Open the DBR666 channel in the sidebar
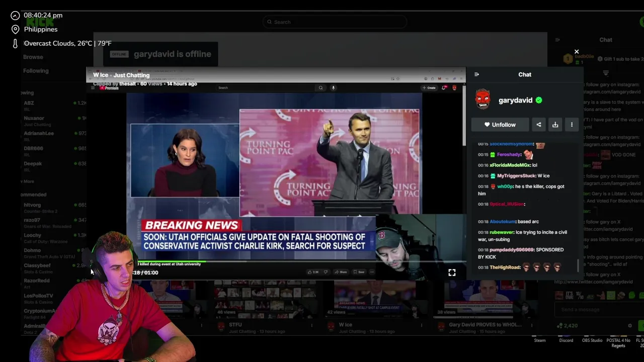The width and height of the screenshot is (644, 362). (53, 150)
